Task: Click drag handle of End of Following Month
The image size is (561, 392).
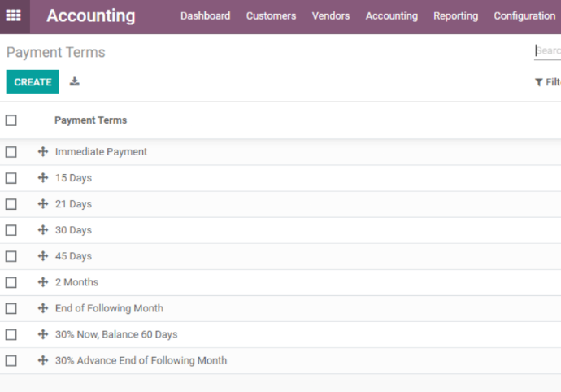Action: pos(43,308)
